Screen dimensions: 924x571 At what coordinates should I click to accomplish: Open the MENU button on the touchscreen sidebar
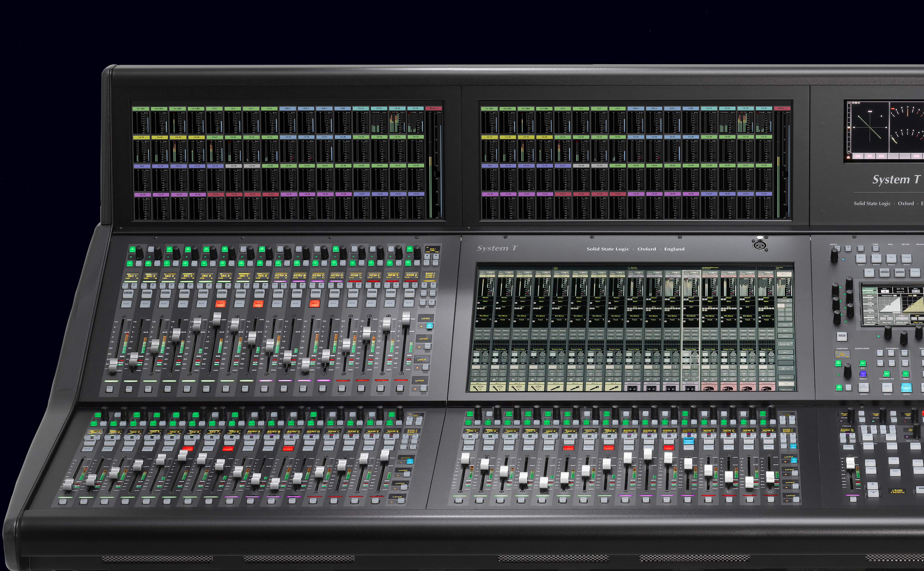point(784,274)
